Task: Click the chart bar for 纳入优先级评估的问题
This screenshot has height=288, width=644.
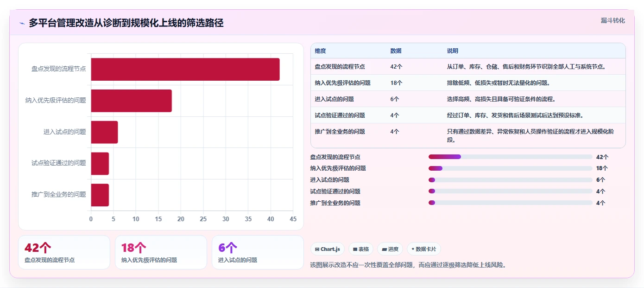Action: coord(131,101)
